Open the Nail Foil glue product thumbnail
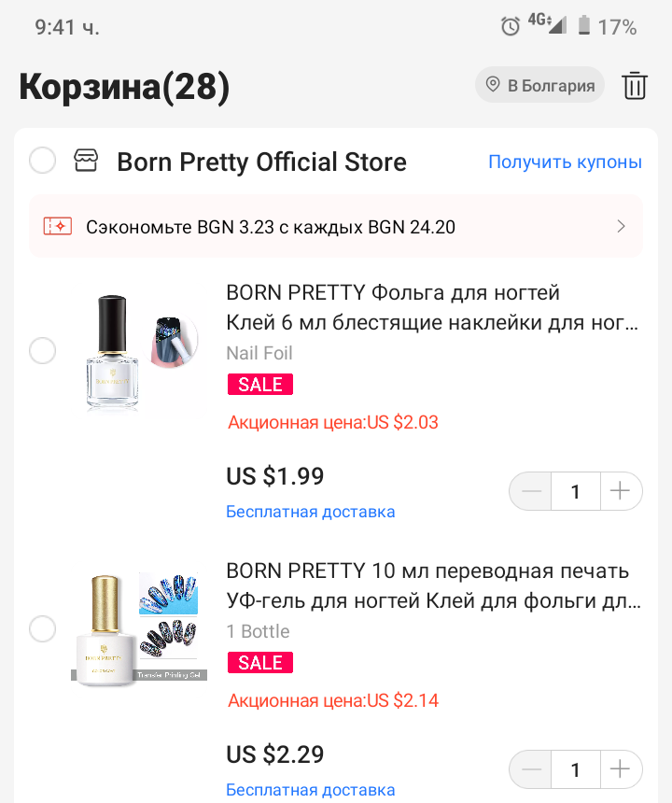 (140, 352)
